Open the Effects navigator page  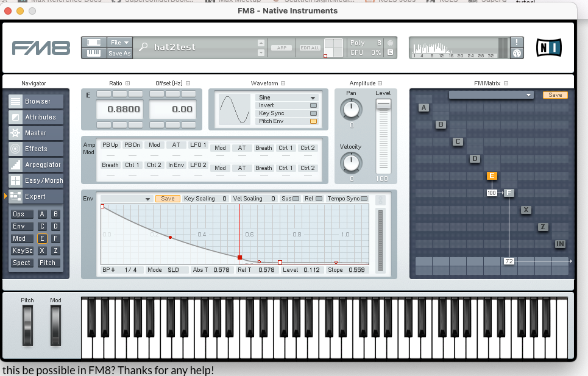click(x=35, y=149)
